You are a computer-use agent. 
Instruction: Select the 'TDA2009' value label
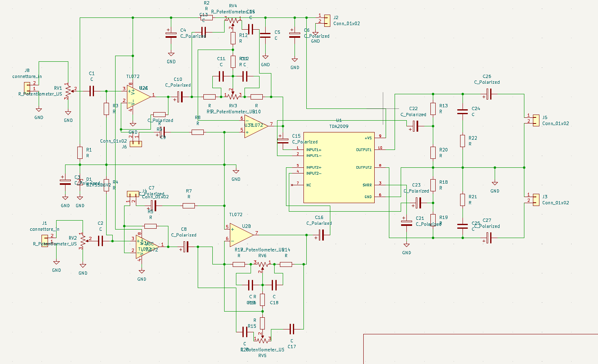339,126
